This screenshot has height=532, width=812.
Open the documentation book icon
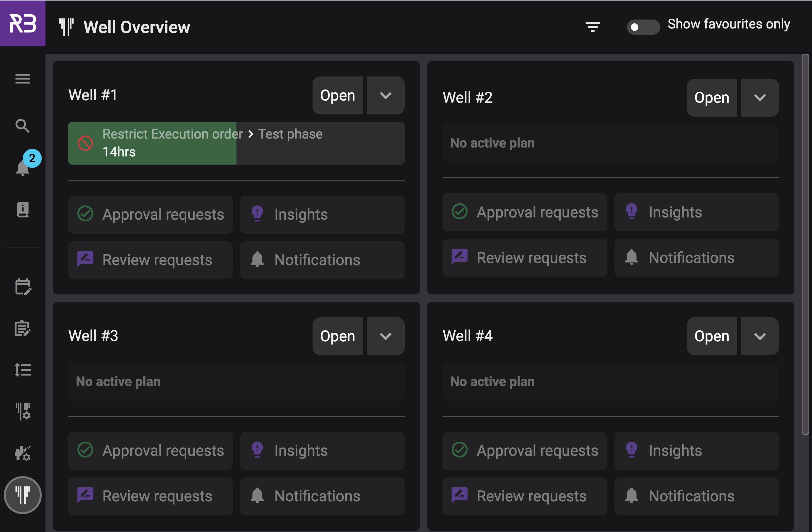pos(22,210)
